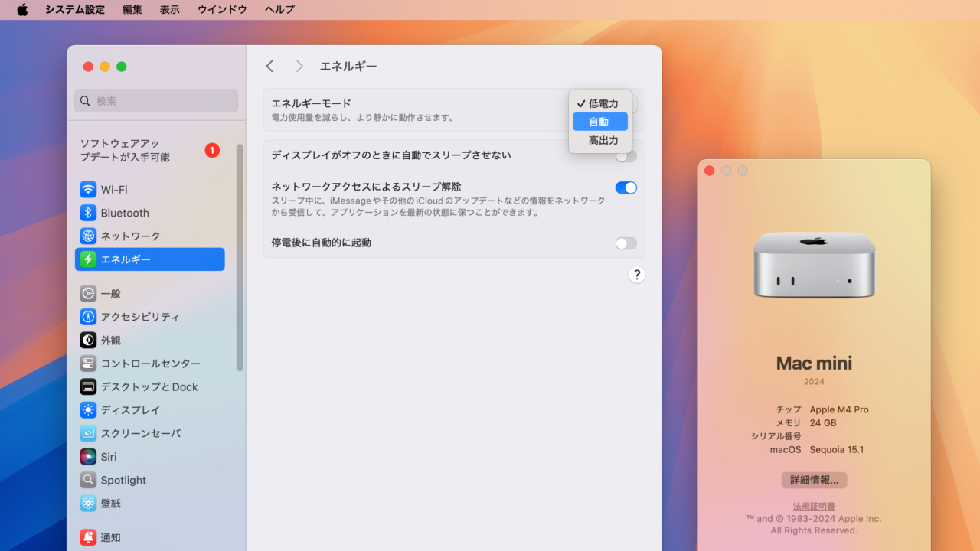This screenshot has width=980, height=551.
Task: Open スクリーンセーバ icon in sidebar
Action: tap(88, 433)
